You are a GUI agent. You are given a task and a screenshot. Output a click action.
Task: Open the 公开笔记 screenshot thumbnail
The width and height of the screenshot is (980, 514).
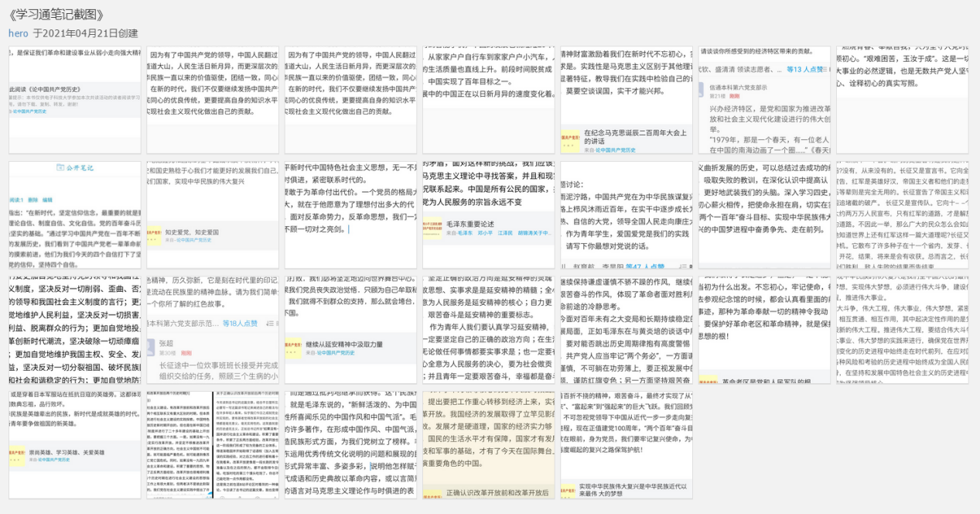coord(75,214)
